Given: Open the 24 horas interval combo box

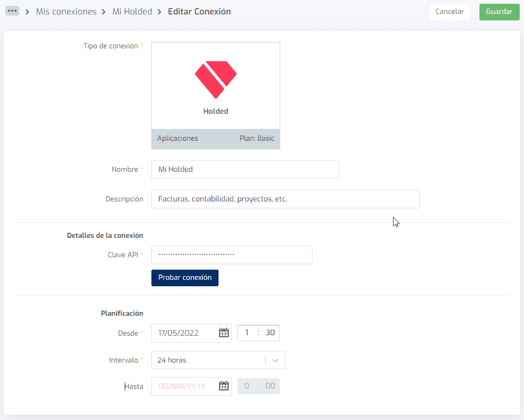Looking at the screenshot, I should [x=218, y=360].
